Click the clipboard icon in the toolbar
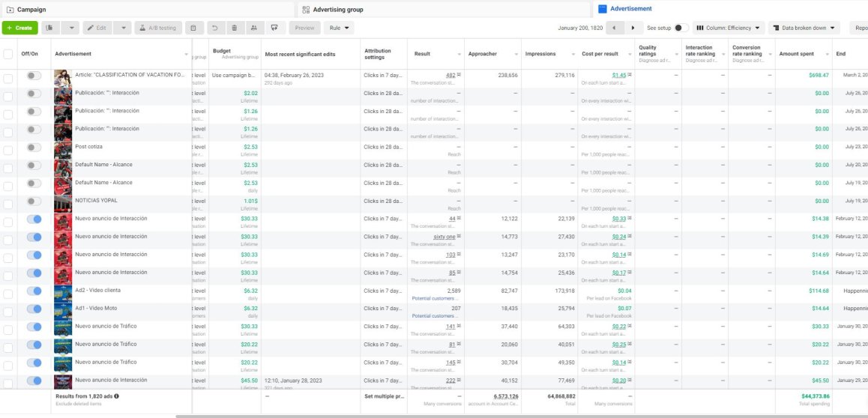Viewport: 868px width, 418px height. (x=193, y=28)
